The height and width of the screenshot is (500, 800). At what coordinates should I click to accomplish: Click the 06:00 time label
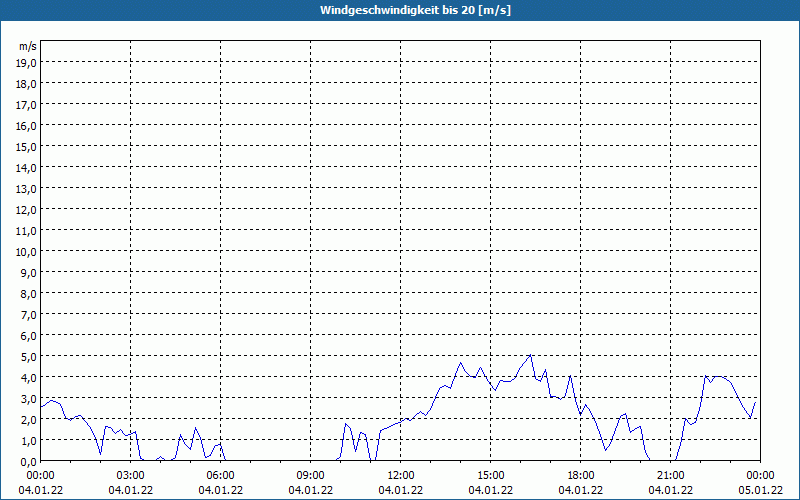[x=221, y=475]
